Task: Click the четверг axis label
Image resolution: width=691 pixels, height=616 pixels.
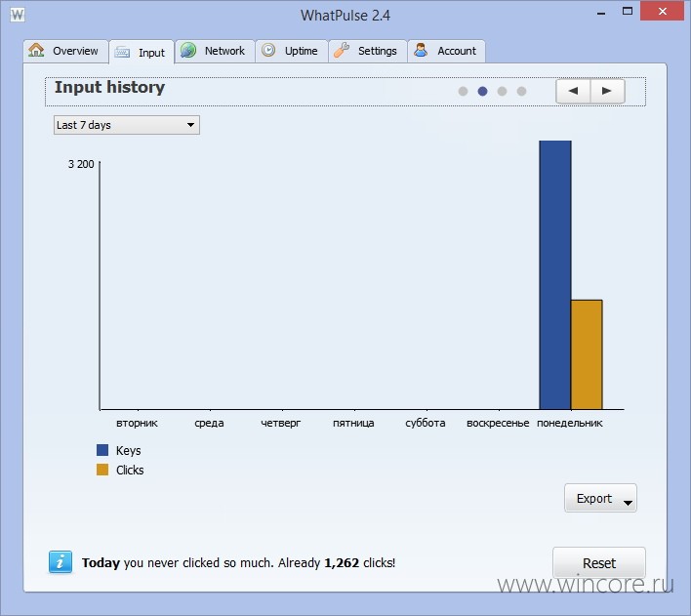Action: (x=281, y=423)
